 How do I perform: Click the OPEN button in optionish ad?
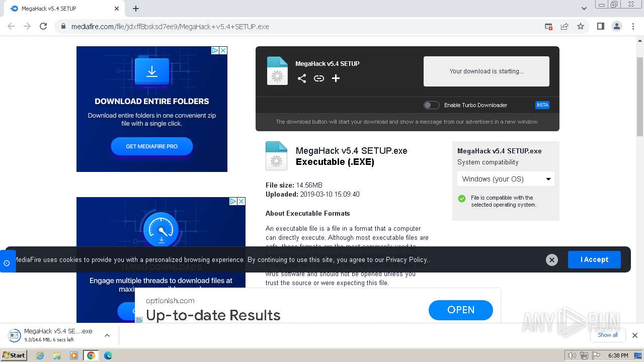tap(461, 310)
